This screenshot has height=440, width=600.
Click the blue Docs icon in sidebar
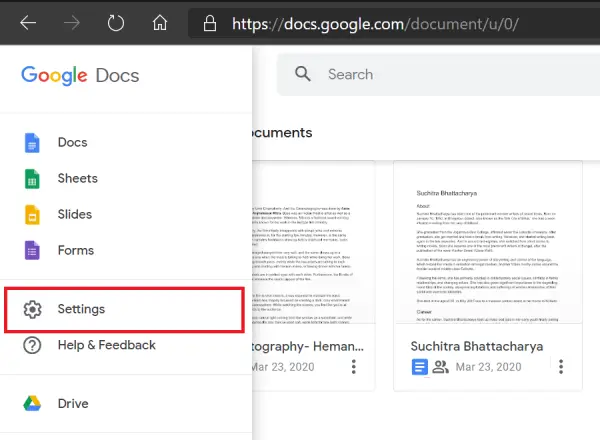click(32, 143)
